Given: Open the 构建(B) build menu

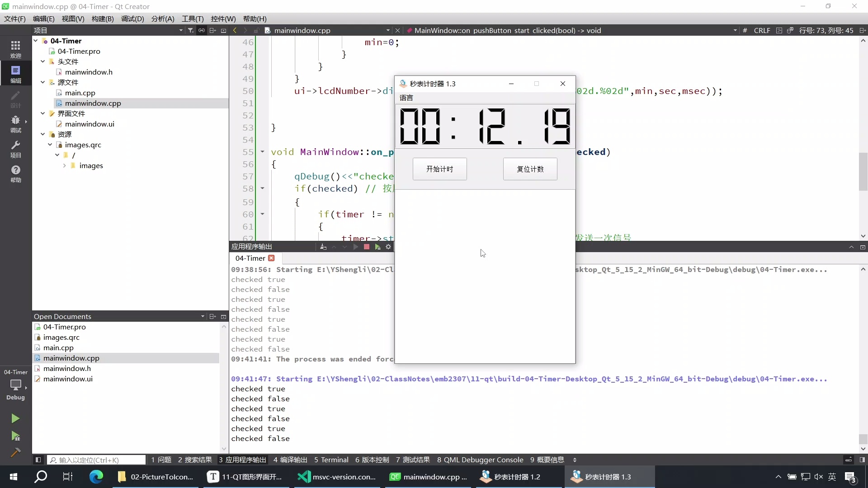Looking at the screenshot, I should click(x=102, y=19).
